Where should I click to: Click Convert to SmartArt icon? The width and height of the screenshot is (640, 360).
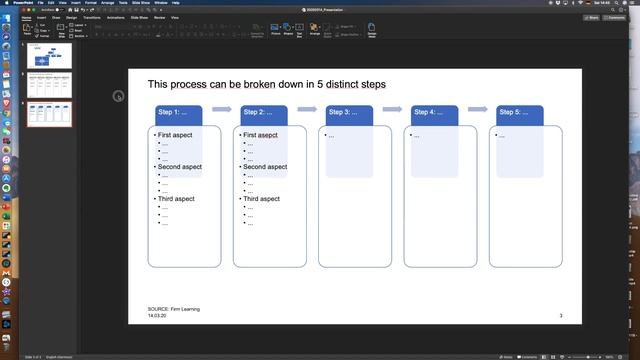257,28
